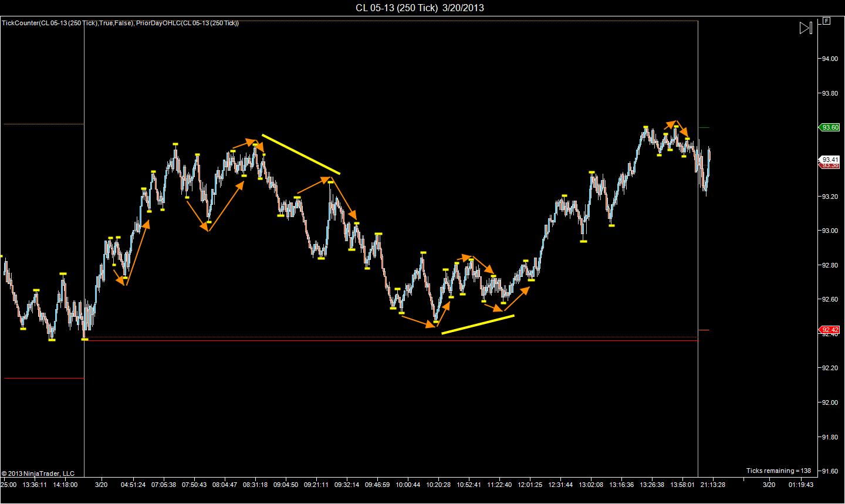845x504 pixels.
Task: Click the 93.80 price axis label
Action: click(830, 93)
